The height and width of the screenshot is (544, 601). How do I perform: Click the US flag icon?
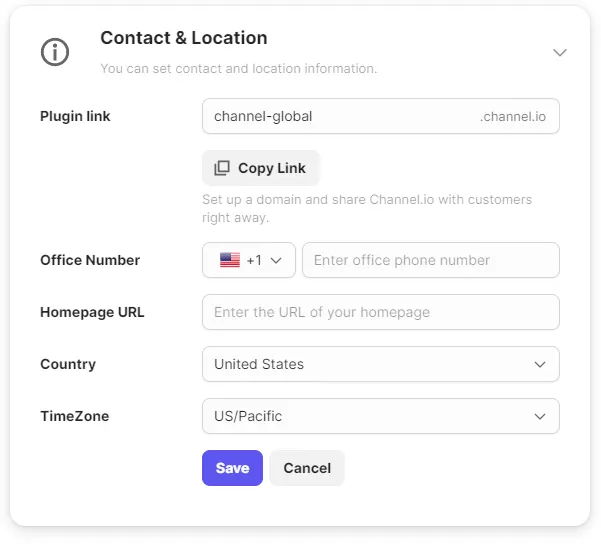[x=230, y=260]
